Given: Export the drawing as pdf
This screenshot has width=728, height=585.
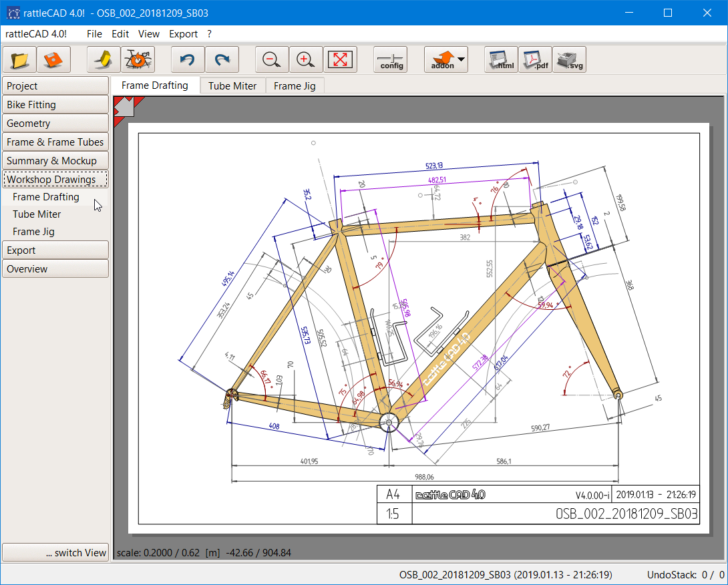Looking at the screenshot, I should [535, 59].
